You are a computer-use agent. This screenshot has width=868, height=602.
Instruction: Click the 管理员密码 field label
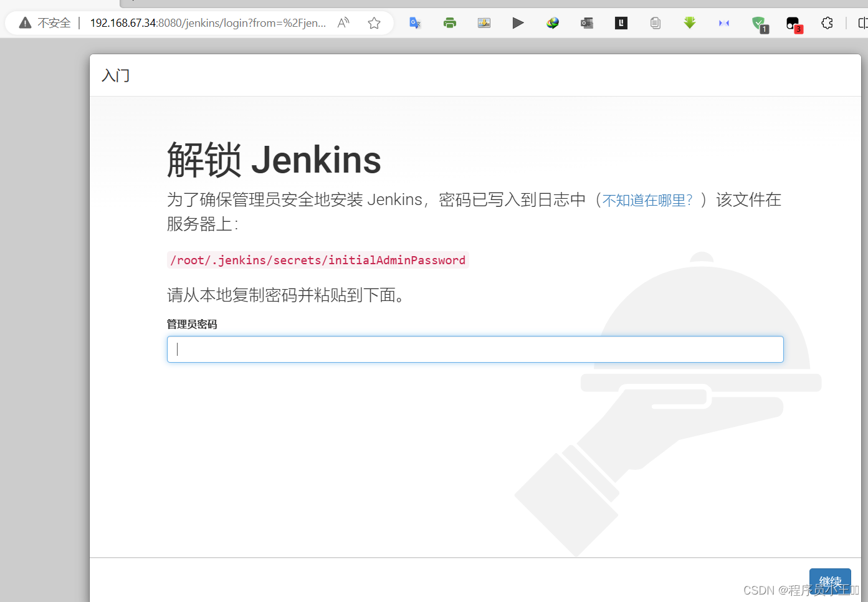(192, 324)
